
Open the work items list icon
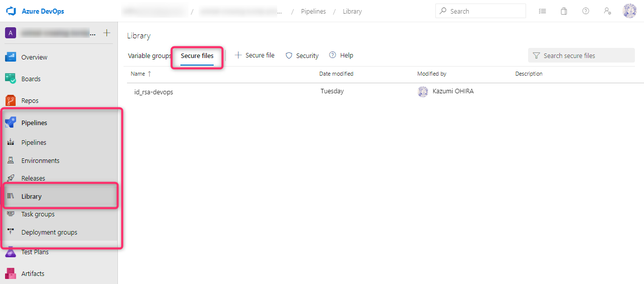542,11
